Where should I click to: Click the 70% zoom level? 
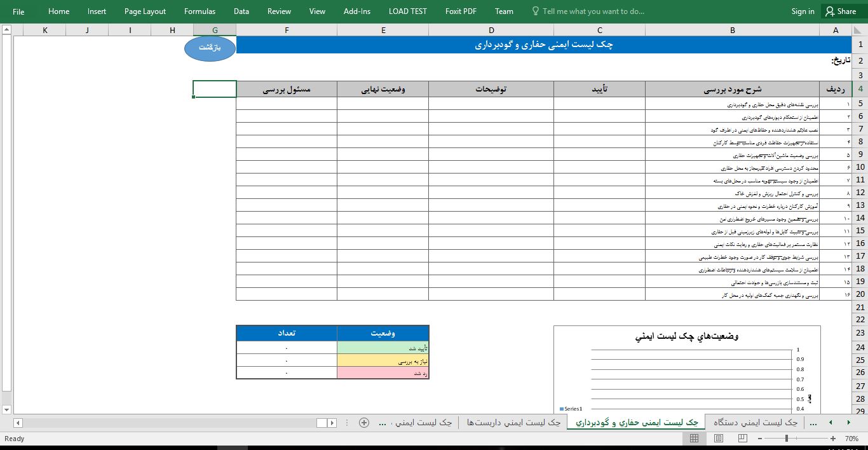(851, 439)
